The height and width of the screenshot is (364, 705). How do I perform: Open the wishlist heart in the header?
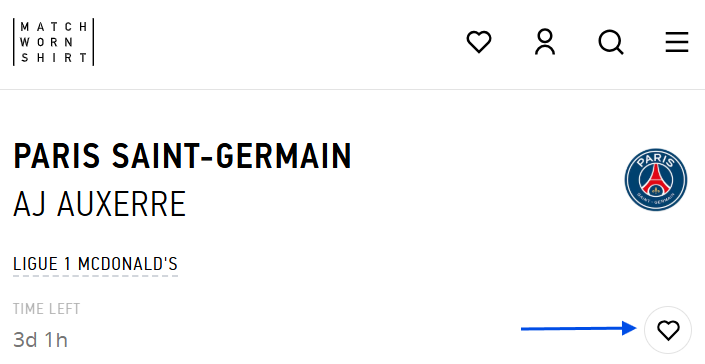478,42
